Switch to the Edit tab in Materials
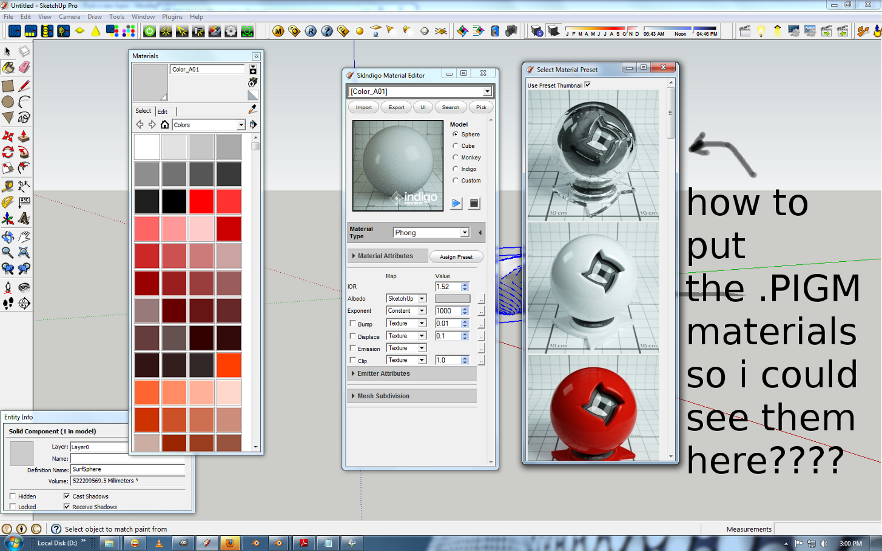 click(163, 111)
